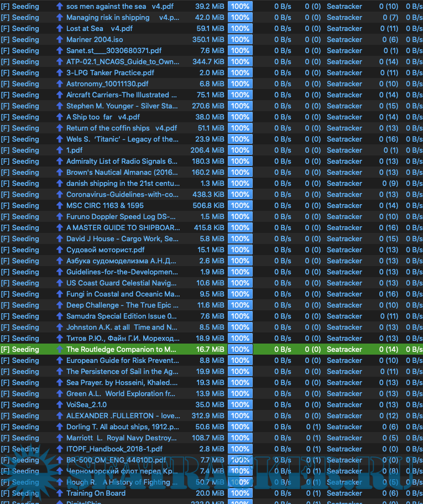Click the Seatracker cell for the ITOPF_Handbook_2018-1.pdf row
Screen dimensions: 423x504
point(344,449)
